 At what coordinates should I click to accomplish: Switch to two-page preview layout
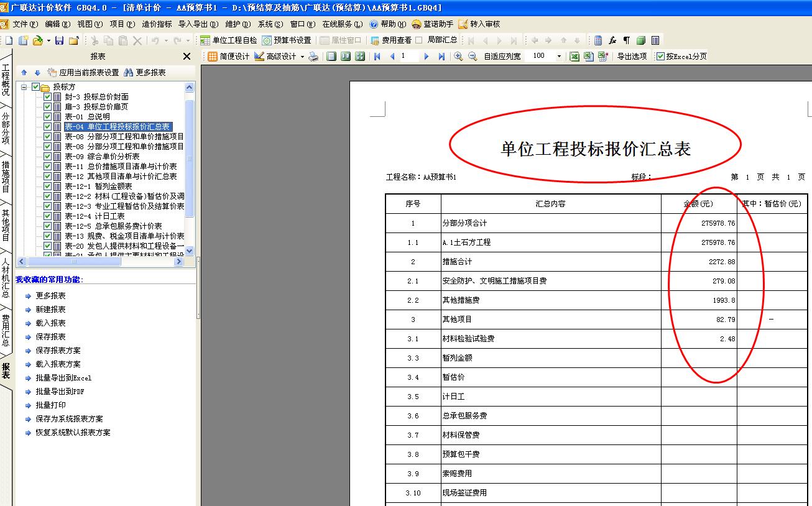(x=346, y=56)
